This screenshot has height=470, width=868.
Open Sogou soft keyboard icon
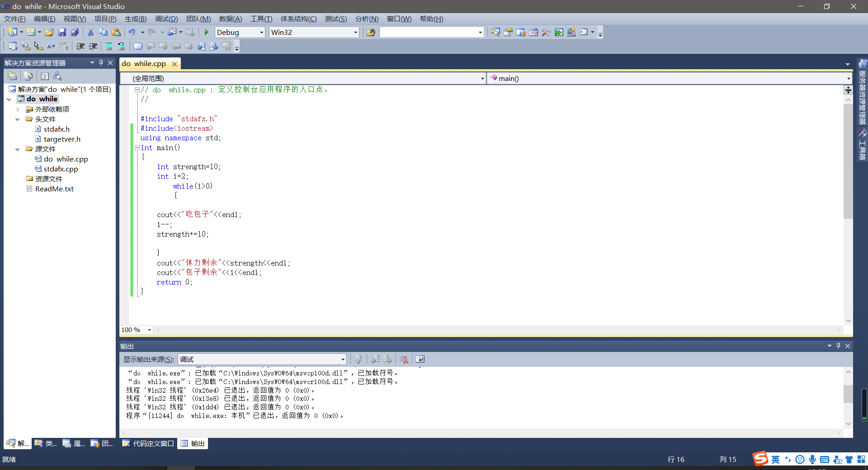pyautogui.click(x=825, y=460)
